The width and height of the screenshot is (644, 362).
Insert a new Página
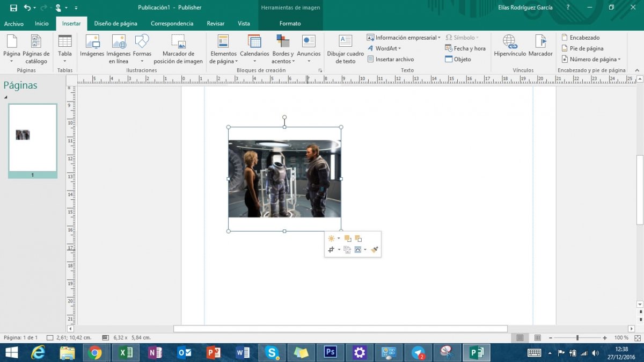point(11,49)
